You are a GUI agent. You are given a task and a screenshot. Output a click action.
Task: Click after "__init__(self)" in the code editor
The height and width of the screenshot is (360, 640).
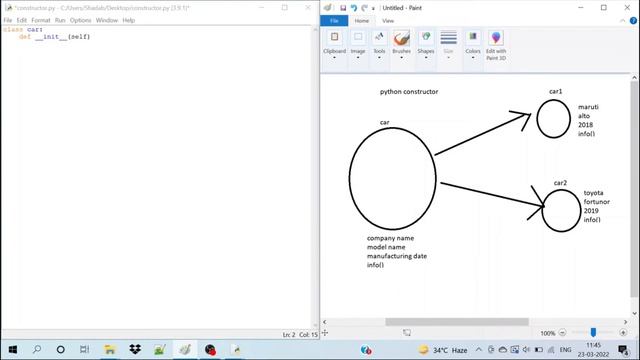91,37
